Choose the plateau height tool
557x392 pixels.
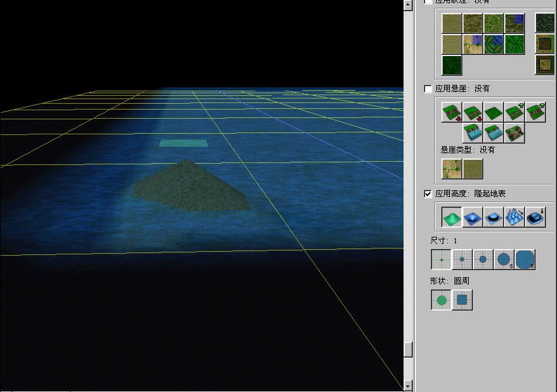coord(494,217)
